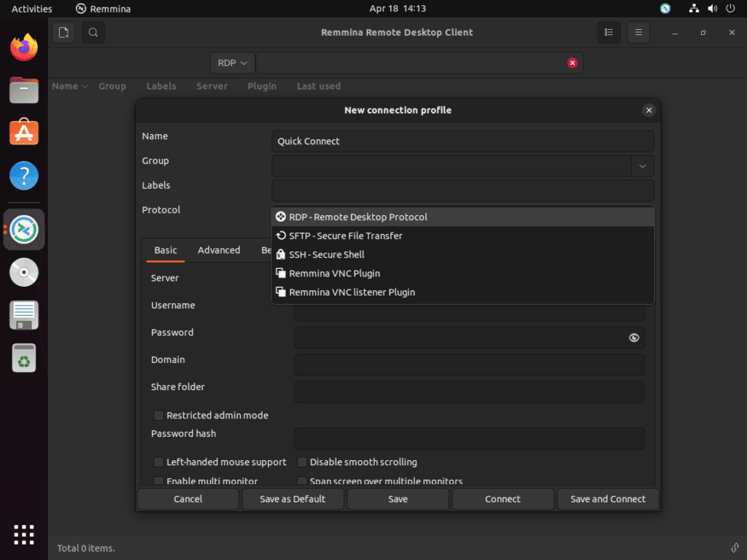
Task: Enable Disable smooth scrolling option
Action: point(302,462)
